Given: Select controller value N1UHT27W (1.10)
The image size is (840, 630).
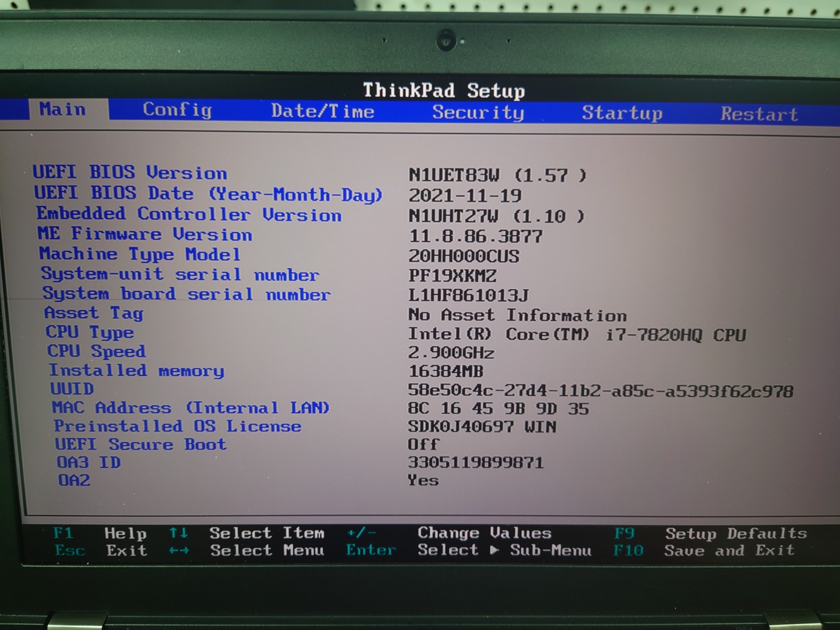Looking at the screenshot, I should point(496,216).
